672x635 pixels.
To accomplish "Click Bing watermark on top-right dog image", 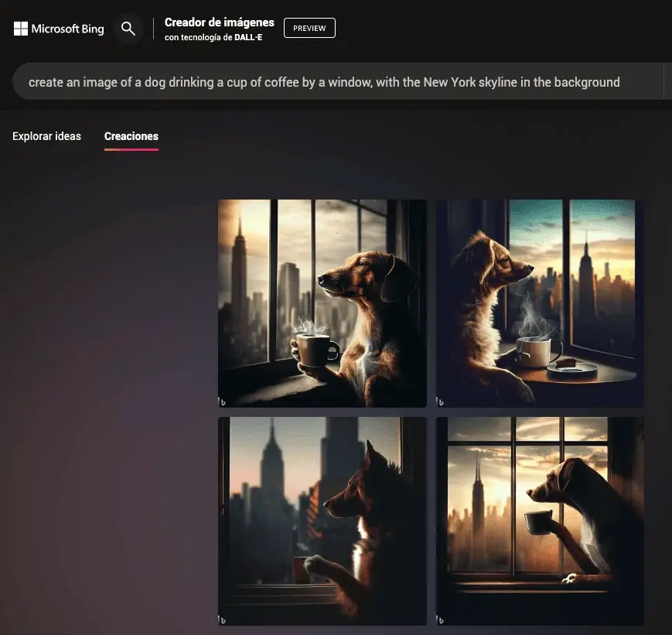I will pos(441,401).
